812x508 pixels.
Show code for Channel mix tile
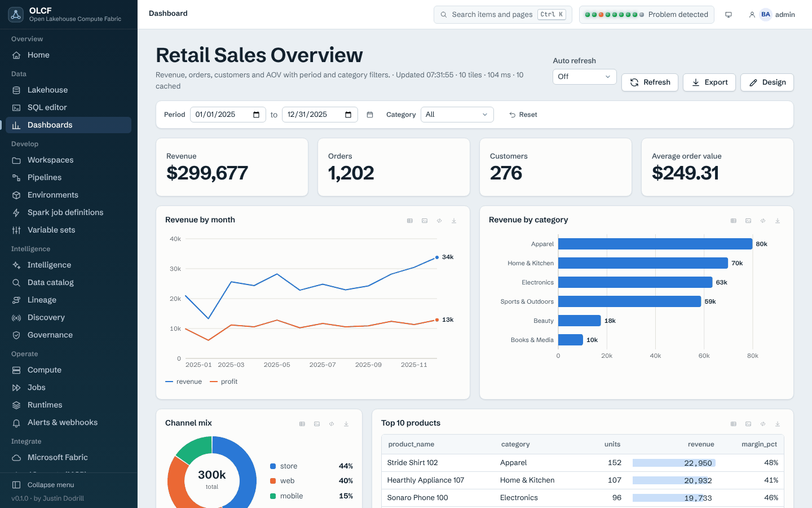click(332, 424)
